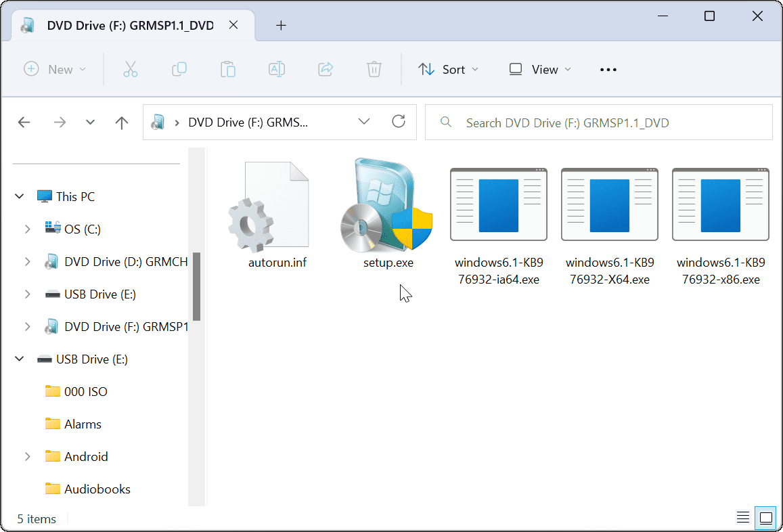
Task: Switch to details view in the status bar
Action: [x=742, y=517]
